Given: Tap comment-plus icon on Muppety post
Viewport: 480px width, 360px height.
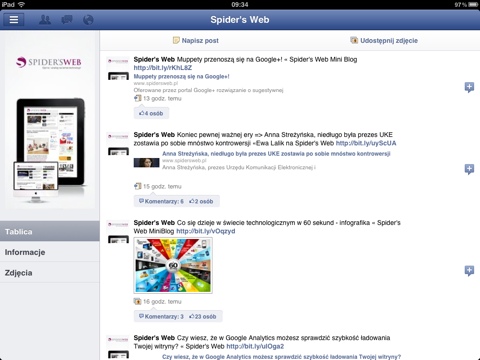Looking at the screenshot, I should pos(469,87).
